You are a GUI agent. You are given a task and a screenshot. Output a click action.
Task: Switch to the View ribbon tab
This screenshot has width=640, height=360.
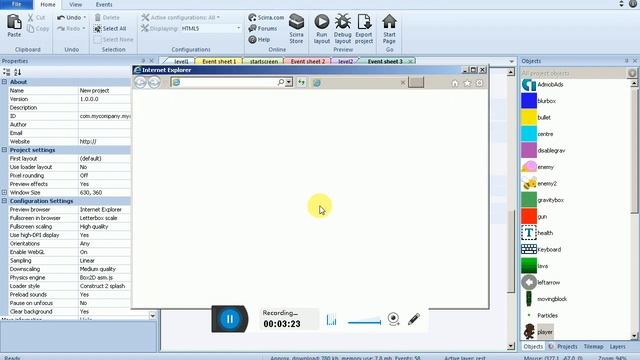pyautogui.click(x=76, y=4)
